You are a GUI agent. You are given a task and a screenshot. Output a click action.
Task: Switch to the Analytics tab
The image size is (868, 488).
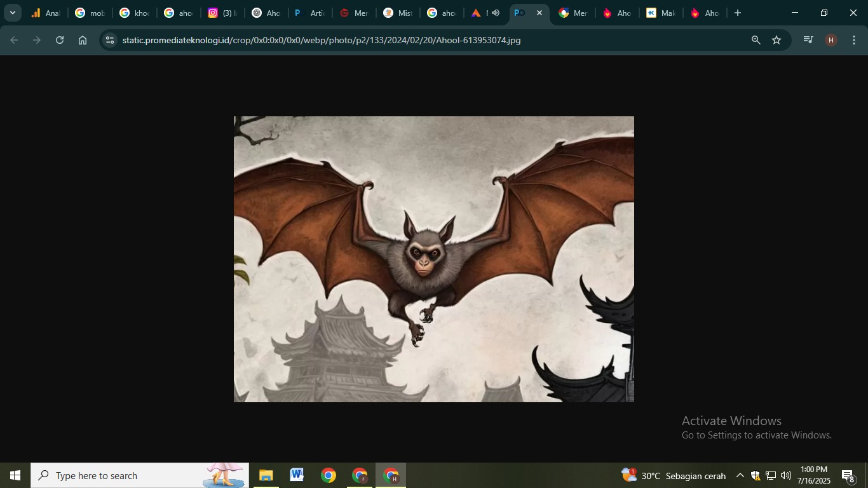(46, 13)
